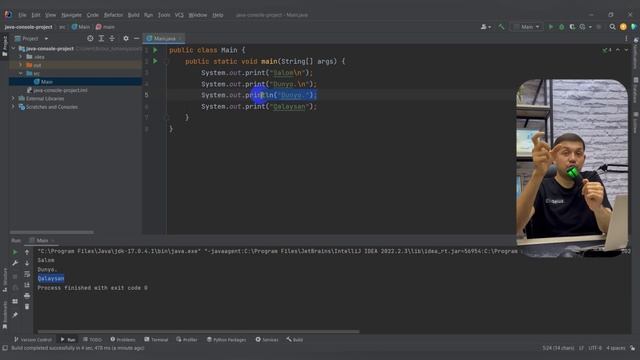Open Terminal tool window

coord(156,340)
